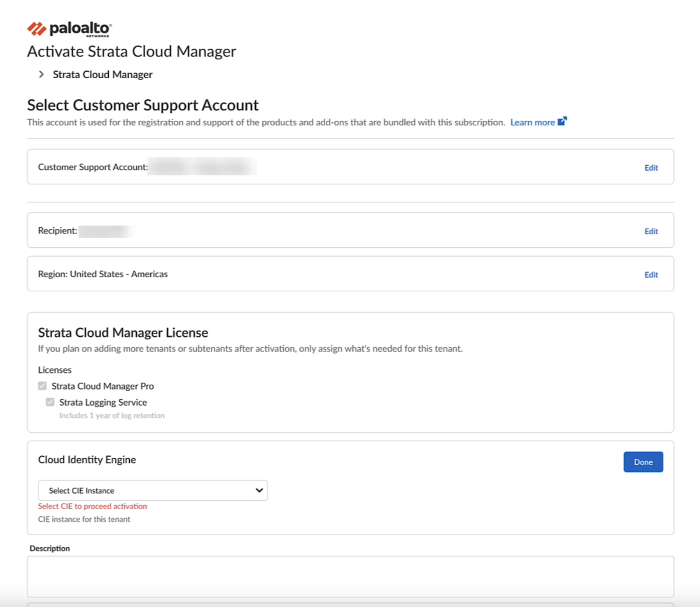This screenshot has width=700, height=607.
Task: Edit the Customer Support Account
Action: [x=651, y=168]
